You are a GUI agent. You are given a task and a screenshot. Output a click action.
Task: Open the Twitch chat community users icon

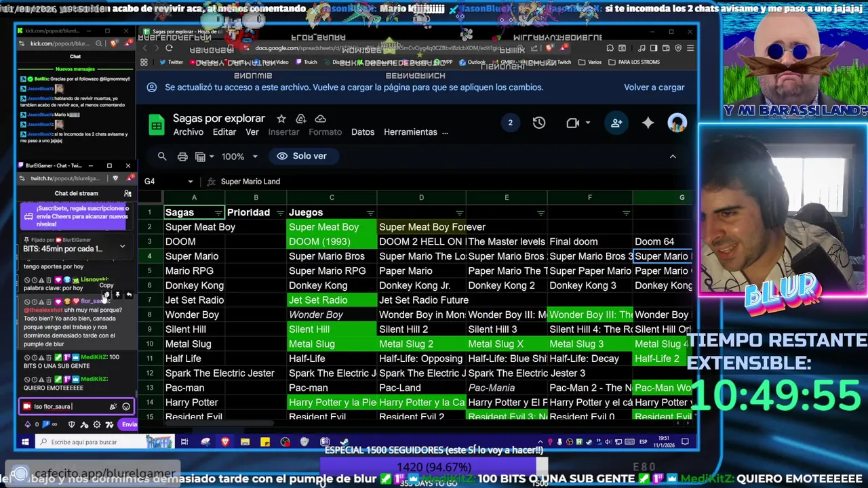point(127,193)
